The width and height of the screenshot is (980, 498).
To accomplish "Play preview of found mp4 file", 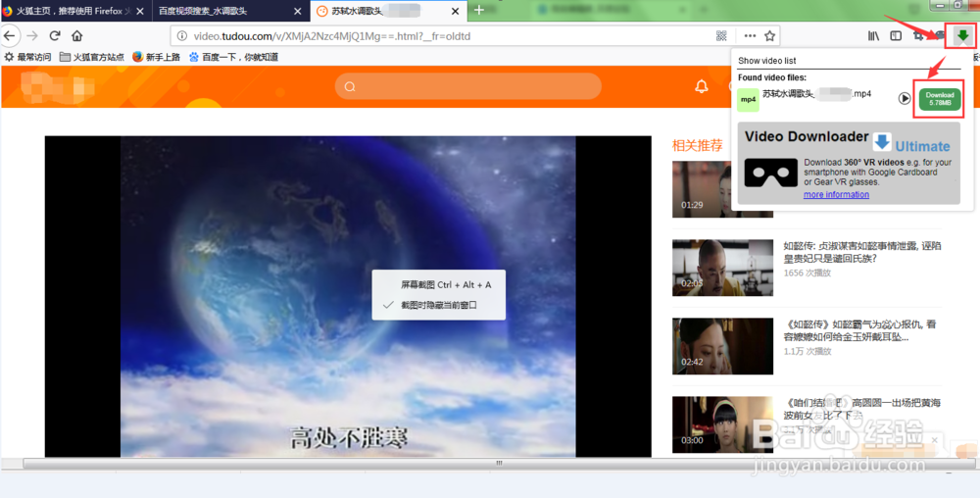I will tap(905, 99).
